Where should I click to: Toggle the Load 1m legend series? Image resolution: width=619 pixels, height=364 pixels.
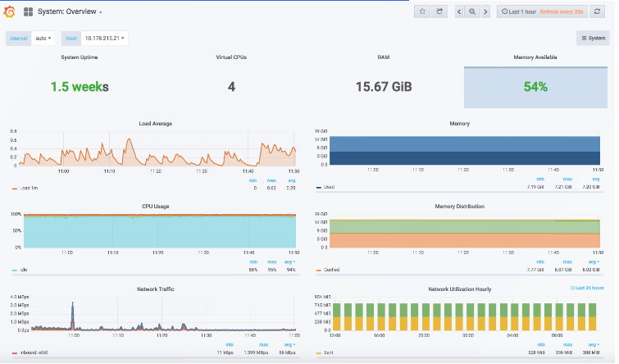(x=29, y=189)
